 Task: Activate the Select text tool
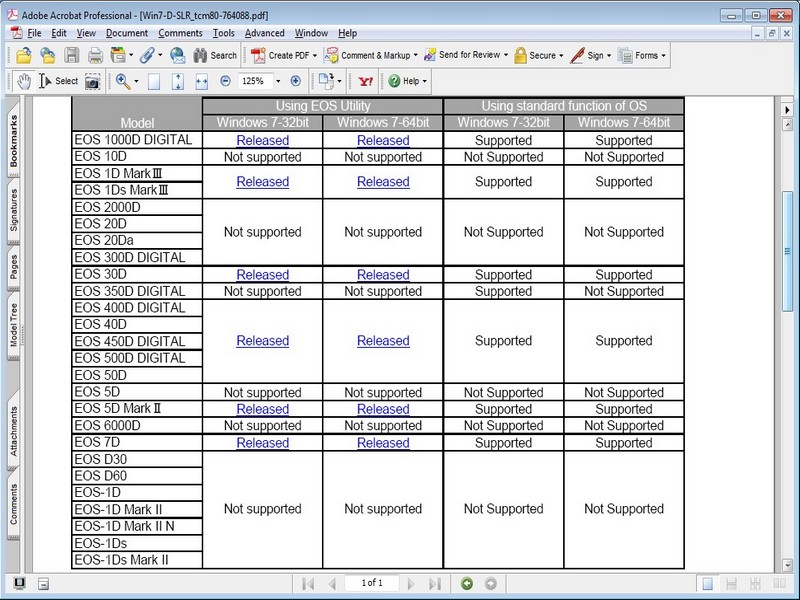pos(58,81)
